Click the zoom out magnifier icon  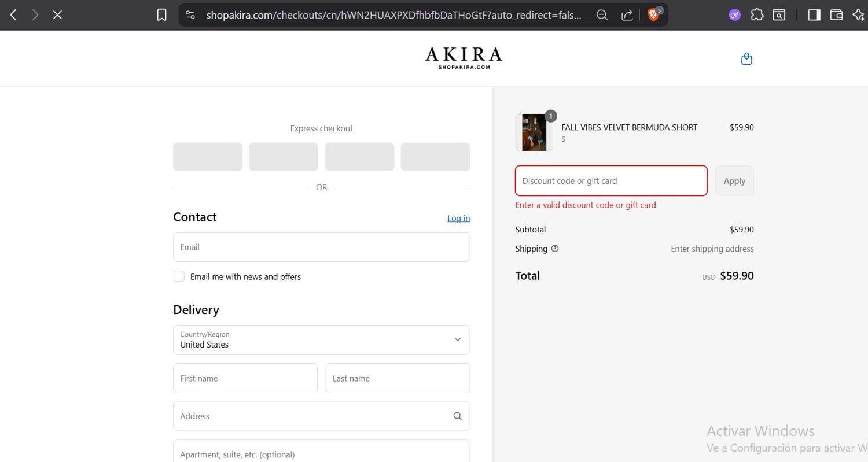point(602,15)
